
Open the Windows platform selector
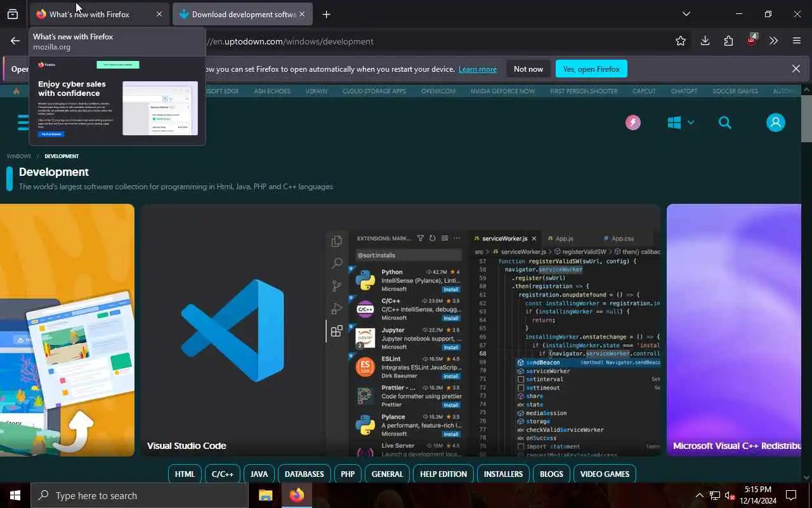[x=681, y=123]
